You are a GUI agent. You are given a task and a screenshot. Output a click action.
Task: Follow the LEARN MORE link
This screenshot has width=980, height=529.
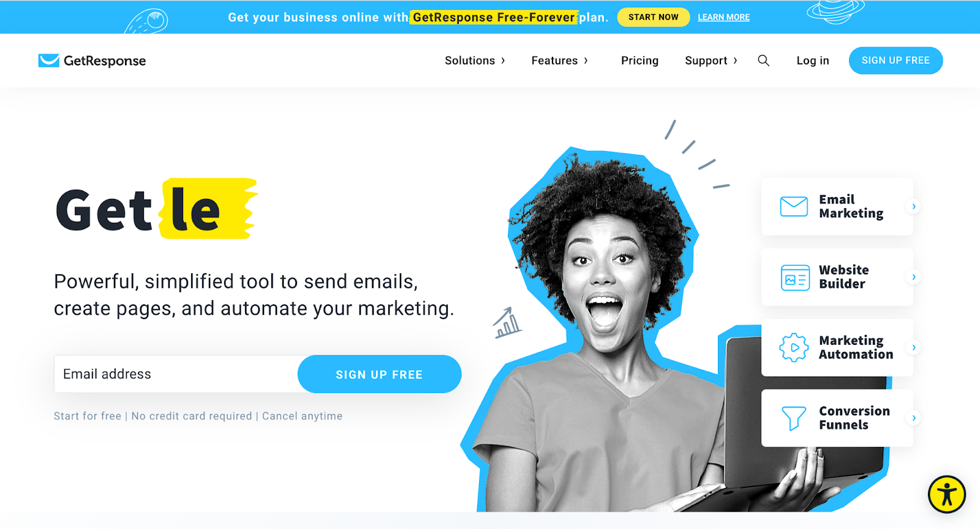(723, 17)
